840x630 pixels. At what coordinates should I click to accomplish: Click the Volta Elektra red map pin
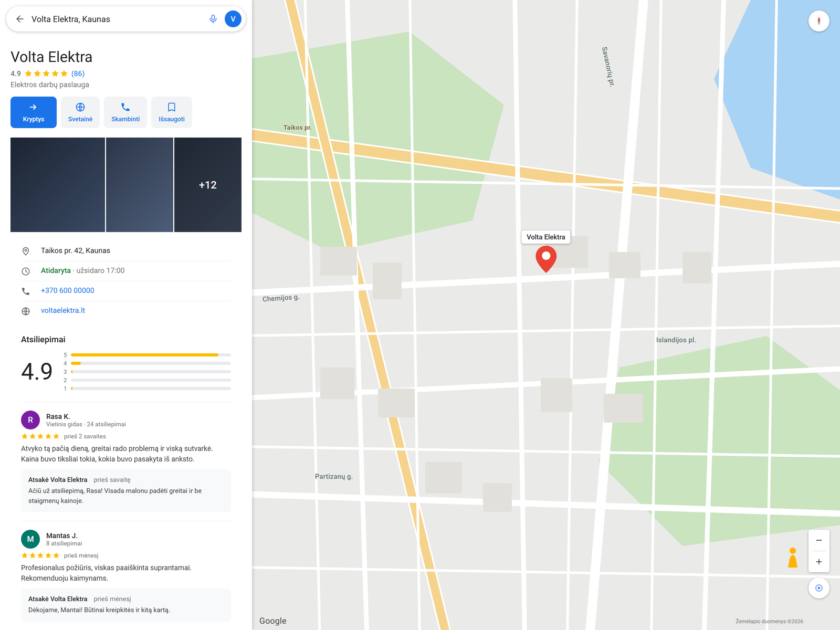coord(546,259)
